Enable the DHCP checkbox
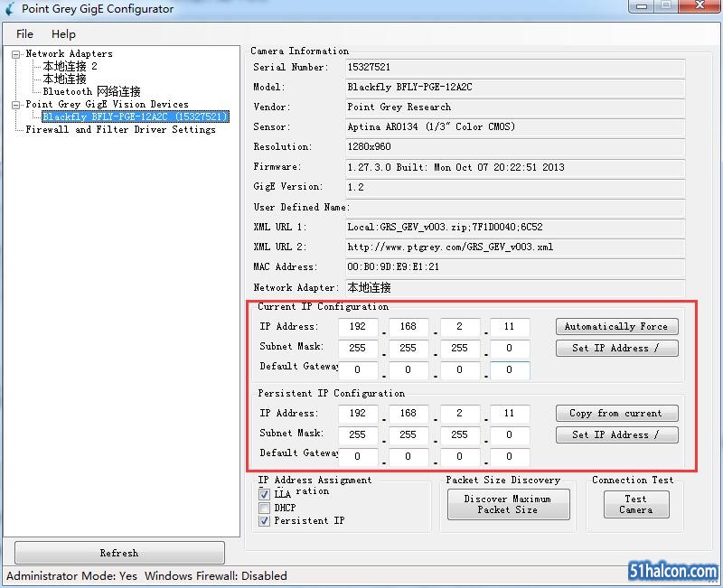 (x=264, y=508)
